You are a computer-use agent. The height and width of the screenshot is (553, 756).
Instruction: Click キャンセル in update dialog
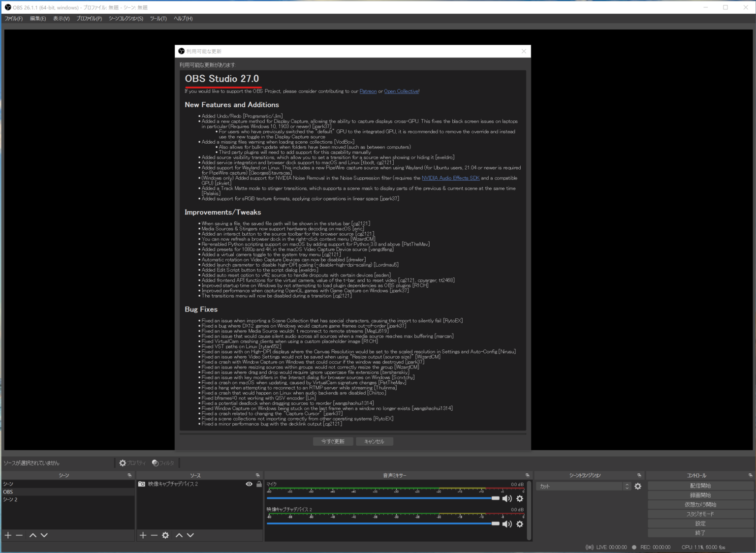click(x=374, y=441)
